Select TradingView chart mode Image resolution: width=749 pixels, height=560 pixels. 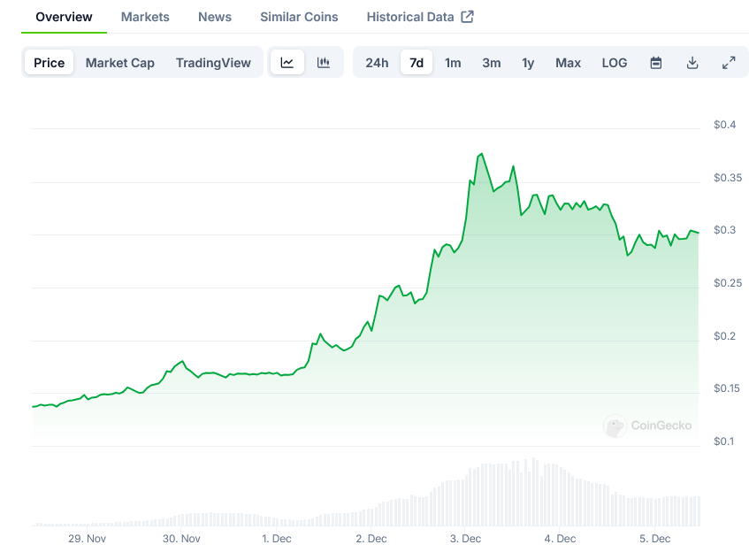coord(213,63)
